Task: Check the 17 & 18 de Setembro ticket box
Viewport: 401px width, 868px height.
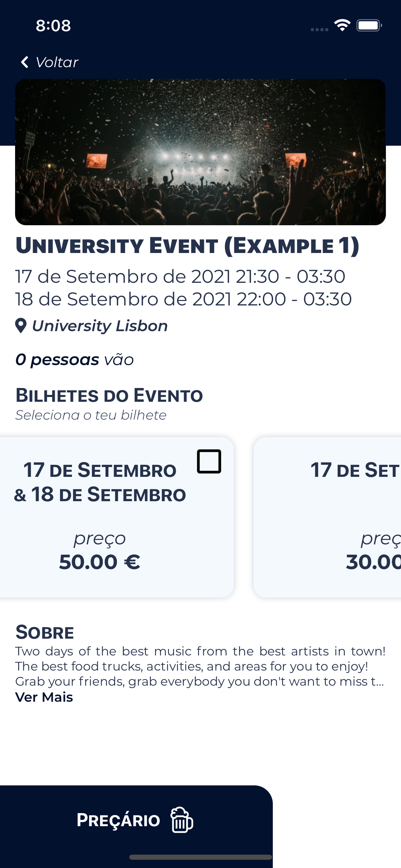Action: (209, 461)
